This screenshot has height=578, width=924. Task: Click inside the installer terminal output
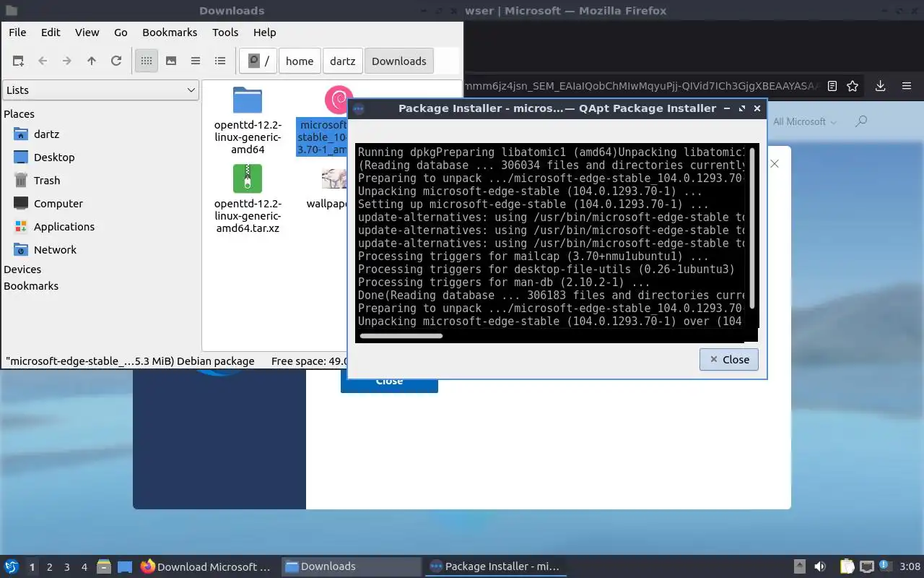pos(552,237)
